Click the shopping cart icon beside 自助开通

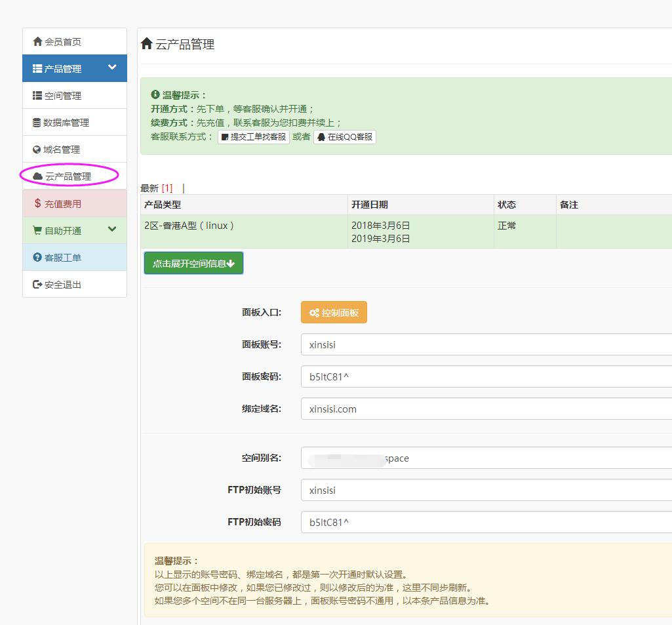pyautogui.click(x=38, y=230)
